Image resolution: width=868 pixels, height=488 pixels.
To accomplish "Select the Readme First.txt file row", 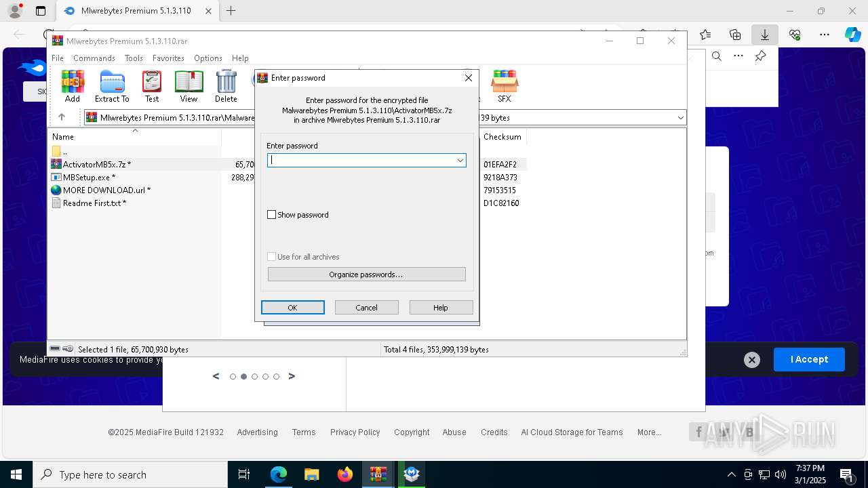I will 136,203.
